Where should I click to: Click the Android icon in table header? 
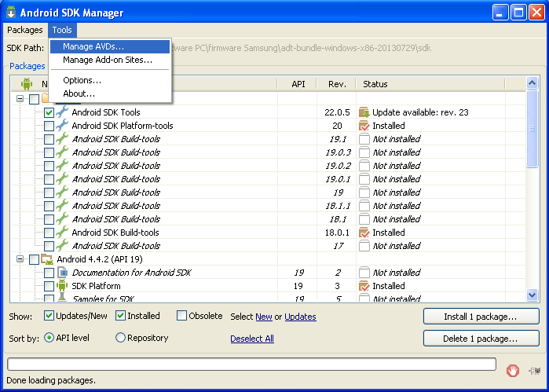click(x=26, y=84)
